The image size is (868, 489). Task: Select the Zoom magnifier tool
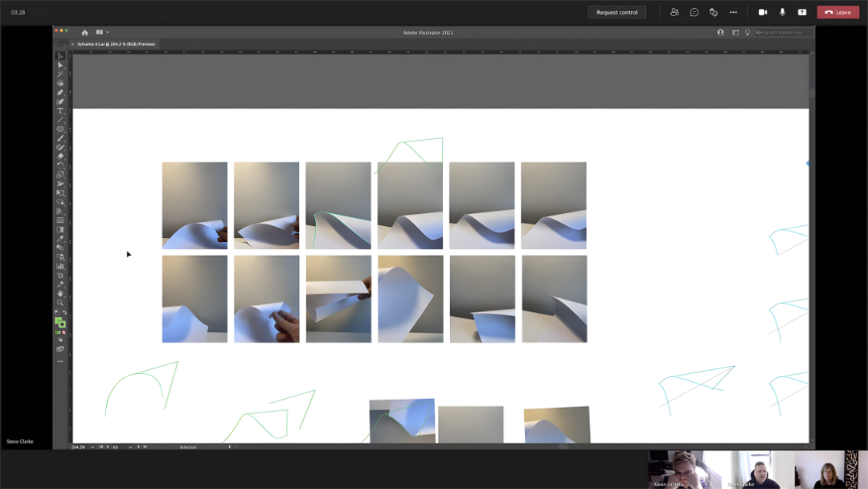60,303
